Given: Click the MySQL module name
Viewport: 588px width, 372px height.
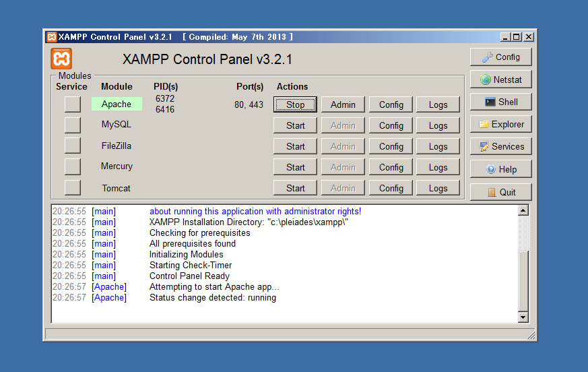Looking at the screenshot, I should (117, 124).
